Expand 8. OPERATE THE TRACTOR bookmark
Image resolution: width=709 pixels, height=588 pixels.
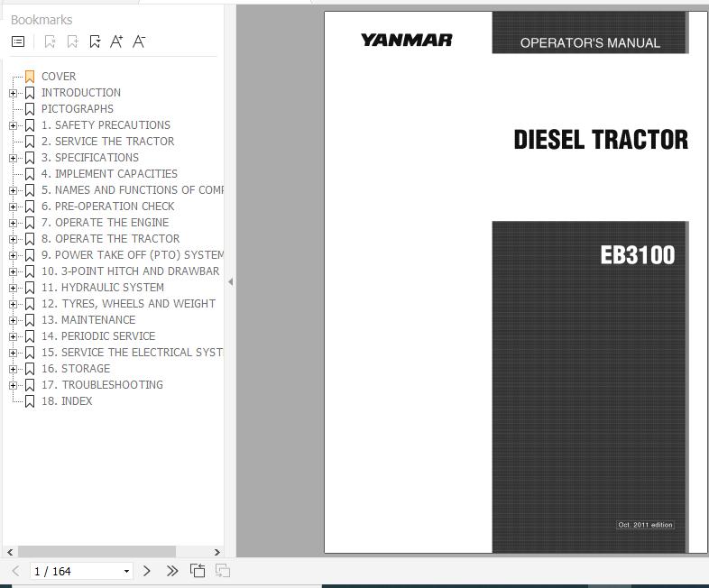coord(14,240)
